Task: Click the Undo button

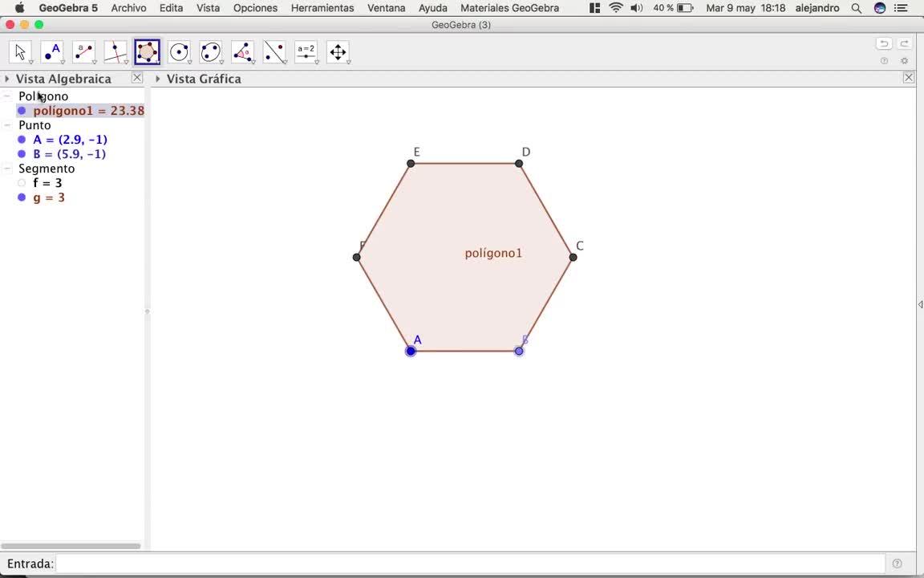Action: click(x=884, y=43)
